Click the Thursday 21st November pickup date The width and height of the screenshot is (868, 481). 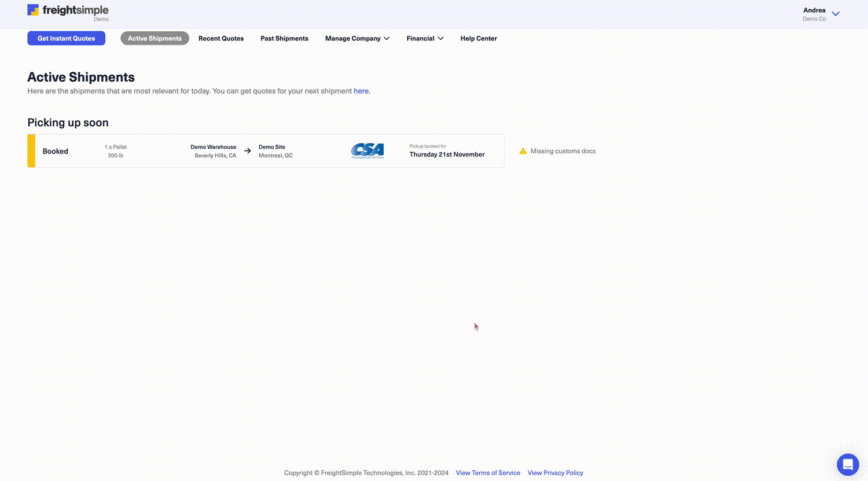pos(447,155)
